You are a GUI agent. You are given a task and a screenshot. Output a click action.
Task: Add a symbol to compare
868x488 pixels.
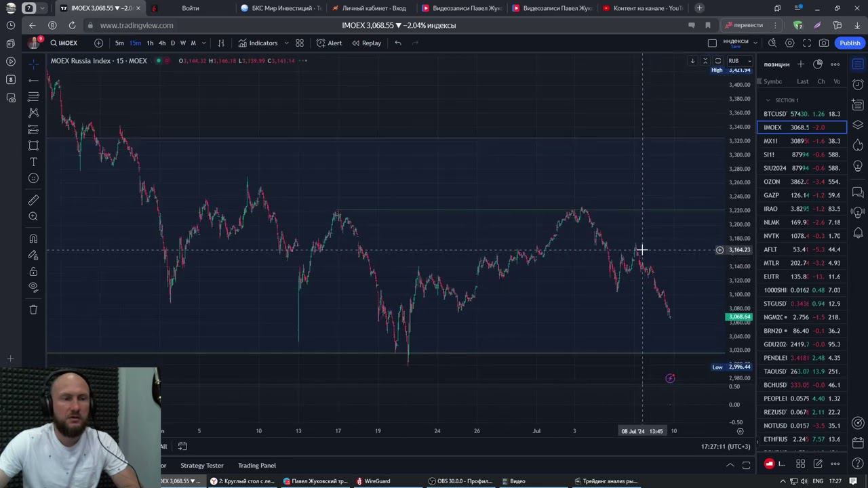(x=98, y=43)
